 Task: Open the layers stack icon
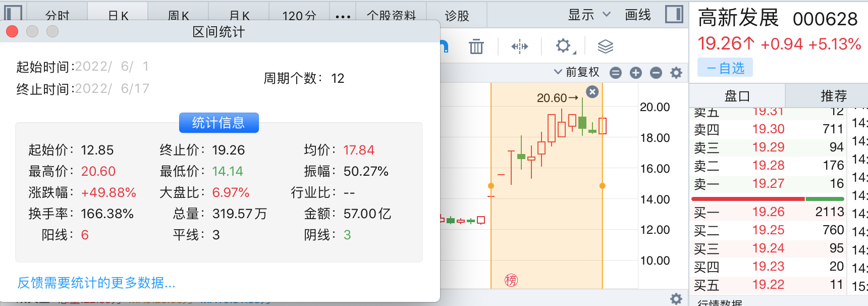605,46
